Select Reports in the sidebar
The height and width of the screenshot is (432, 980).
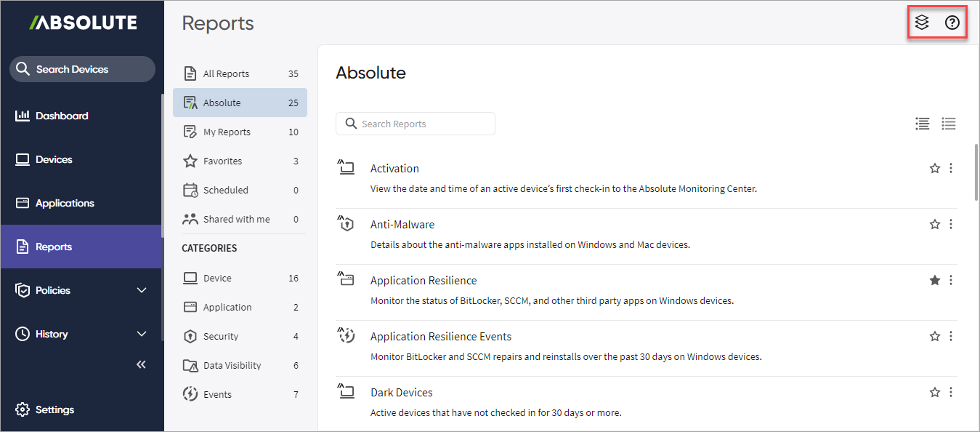click(81, 247)
